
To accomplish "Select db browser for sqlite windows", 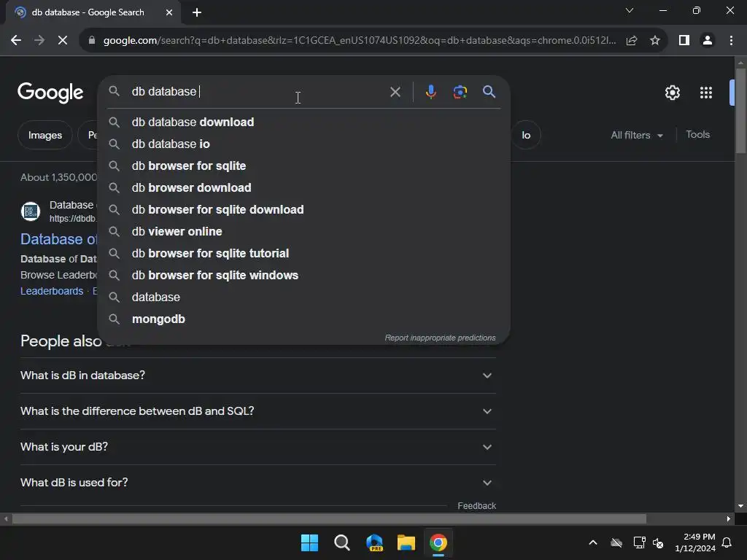I will click(x=303, y=275).
